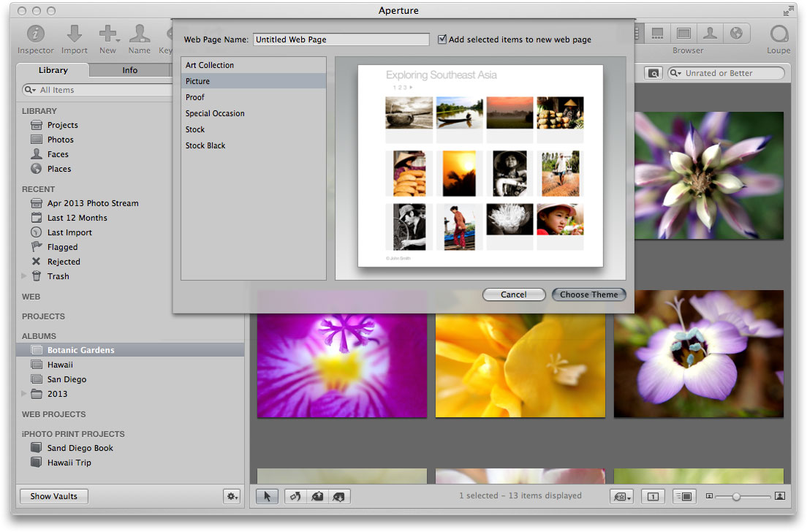The image size is (807, 532).
Task: Open the Inspector from the toolbar
Action: 36,34
